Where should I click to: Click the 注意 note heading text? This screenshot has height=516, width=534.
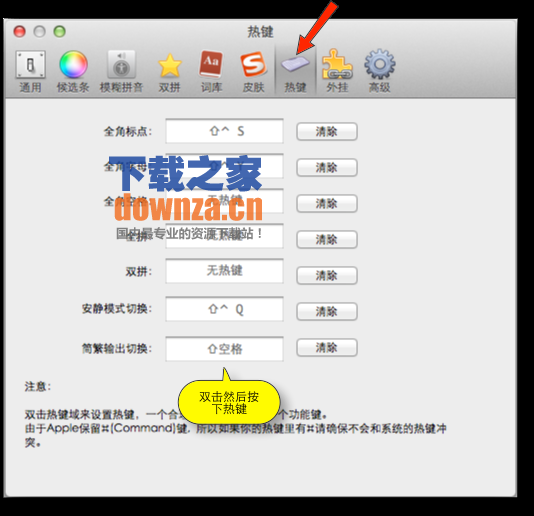(x=37, y=387)
